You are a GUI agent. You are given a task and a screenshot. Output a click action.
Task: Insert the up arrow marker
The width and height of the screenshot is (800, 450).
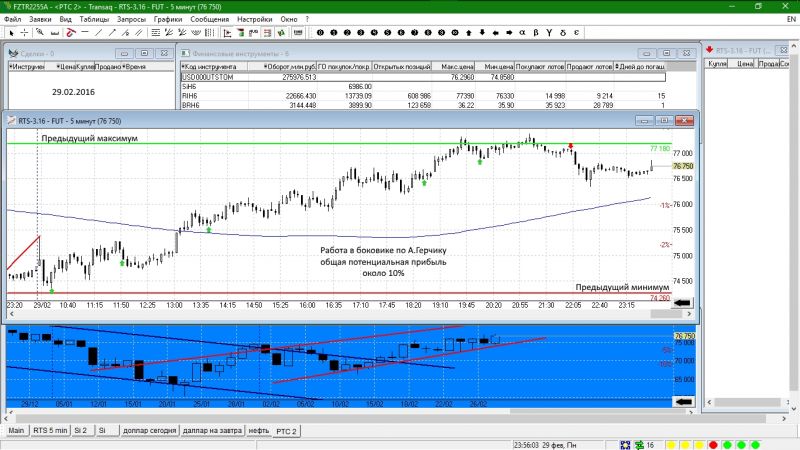click(x=468, y=33)
